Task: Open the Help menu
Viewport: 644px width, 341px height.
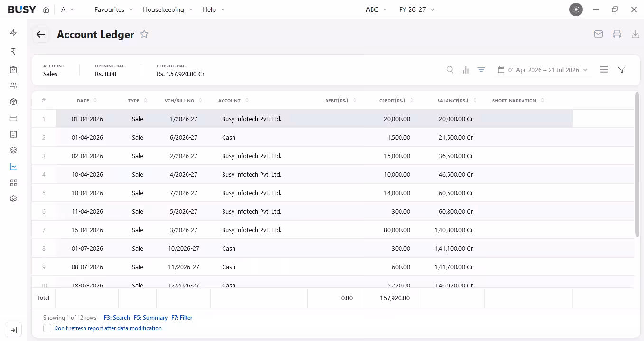Action: pos(214,9)
